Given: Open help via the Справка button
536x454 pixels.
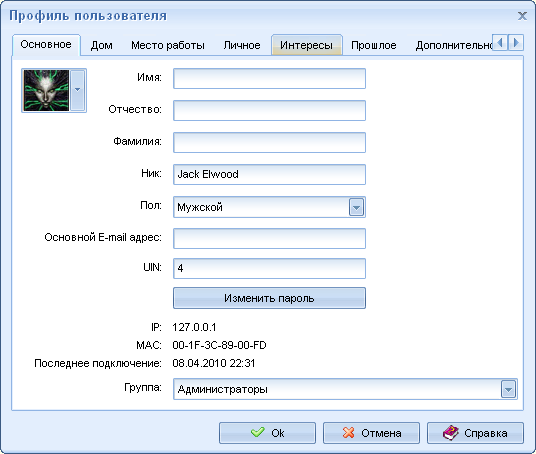Looking at the screenshot, I should point(475,433).
